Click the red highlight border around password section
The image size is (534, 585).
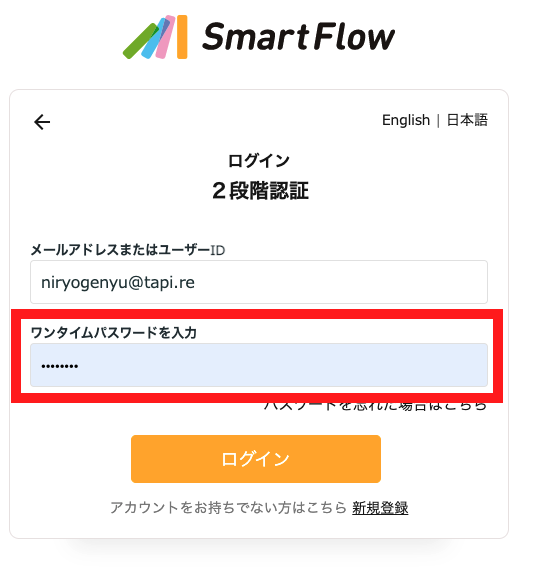pos(257,314)
